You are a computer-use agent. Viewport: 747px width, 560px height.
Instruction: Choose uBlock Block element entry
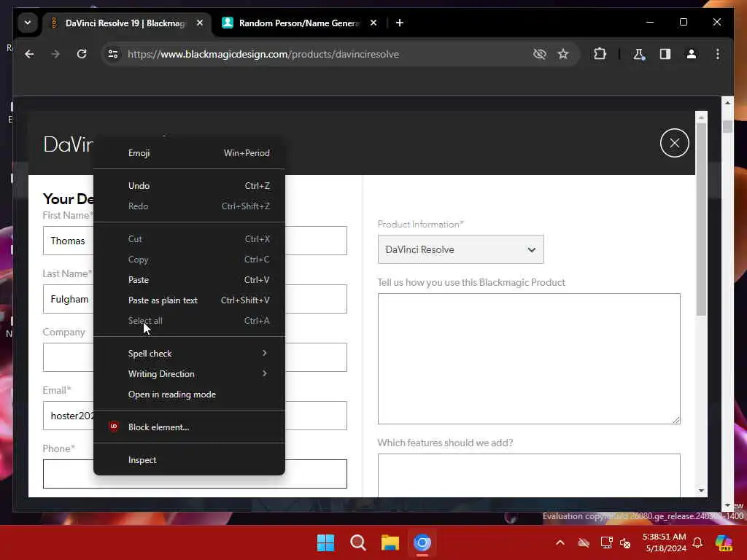[189, 427]
